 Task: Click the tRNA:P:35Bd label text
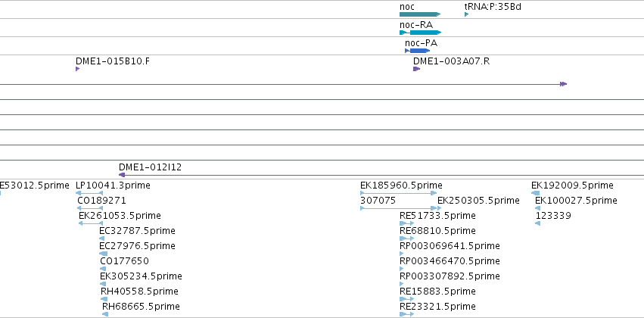coord(493,7)
